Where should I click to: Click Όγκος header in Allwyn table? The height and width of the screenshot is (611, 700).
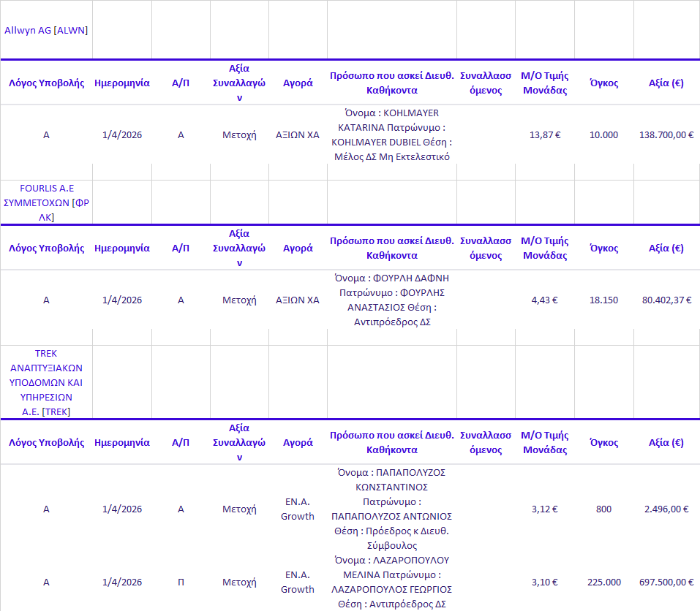pyautogui.click(x=603, y=83)
